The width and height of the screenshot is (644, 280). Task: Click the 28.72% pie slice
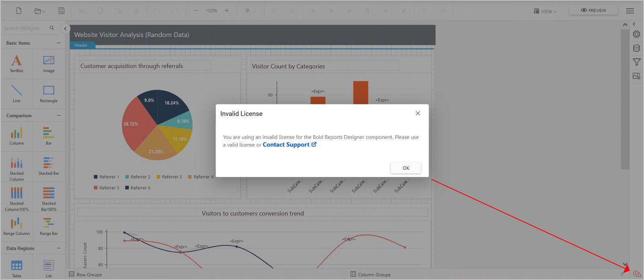[x=137, y=124]
